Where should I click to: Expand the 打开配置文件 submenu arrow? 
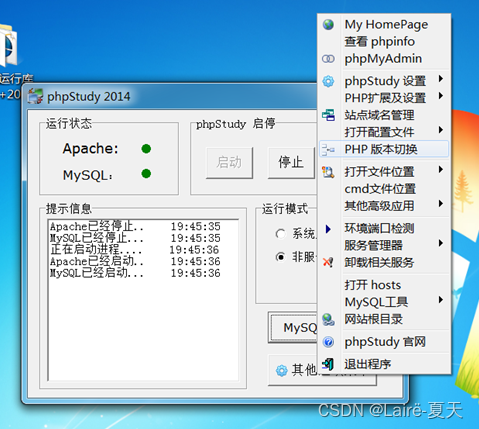(441, 130)
